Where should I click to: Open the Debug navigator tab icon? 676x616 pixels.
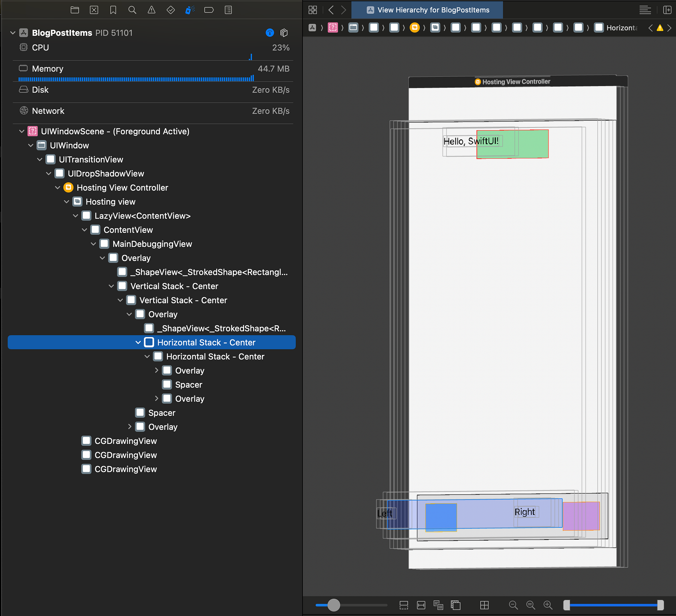(190, 10)
